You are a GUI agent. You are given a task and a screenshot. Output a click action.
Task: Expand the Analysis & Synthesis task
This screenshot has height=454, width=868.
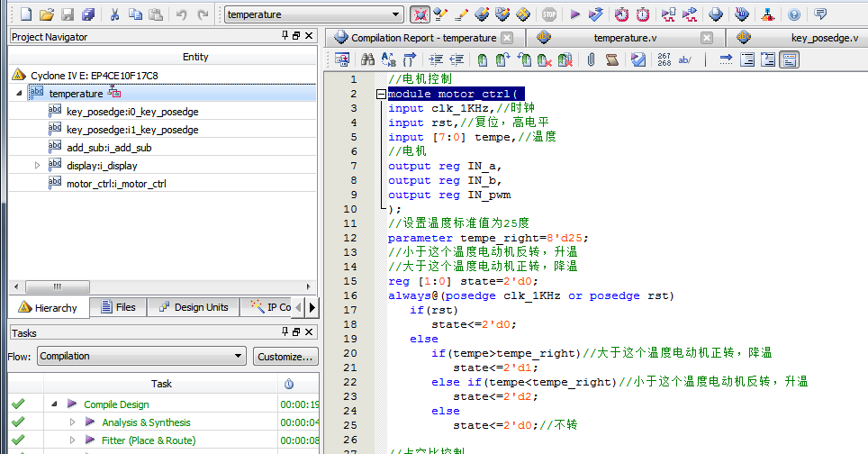73,422
